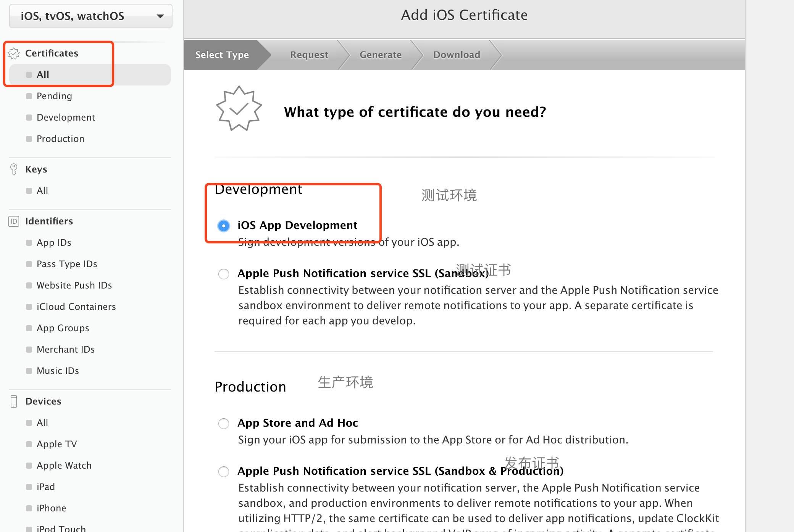Click the Devices phone icon
794x532 pixels.
pyautogui.click(x=14, y=401)
